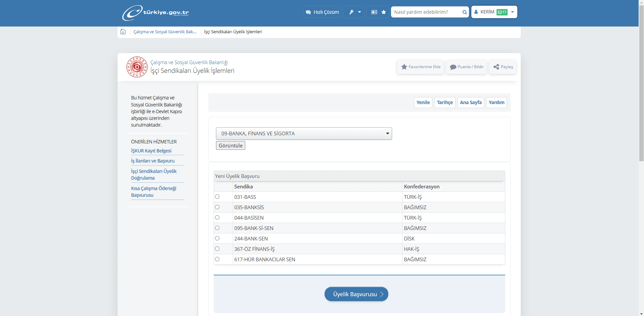Open Tarihçe history
644x316 pixels.
click(x=445, y=102)
